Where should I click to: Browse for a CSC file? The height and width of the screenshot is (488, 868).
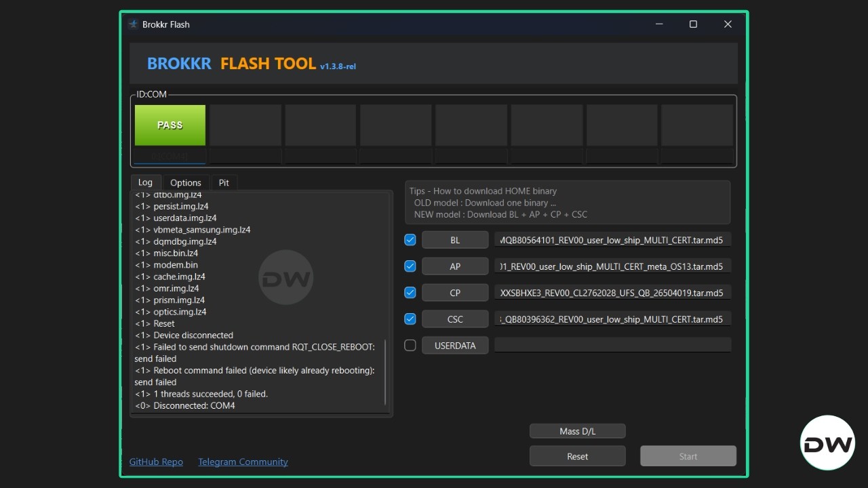[455, 319]
